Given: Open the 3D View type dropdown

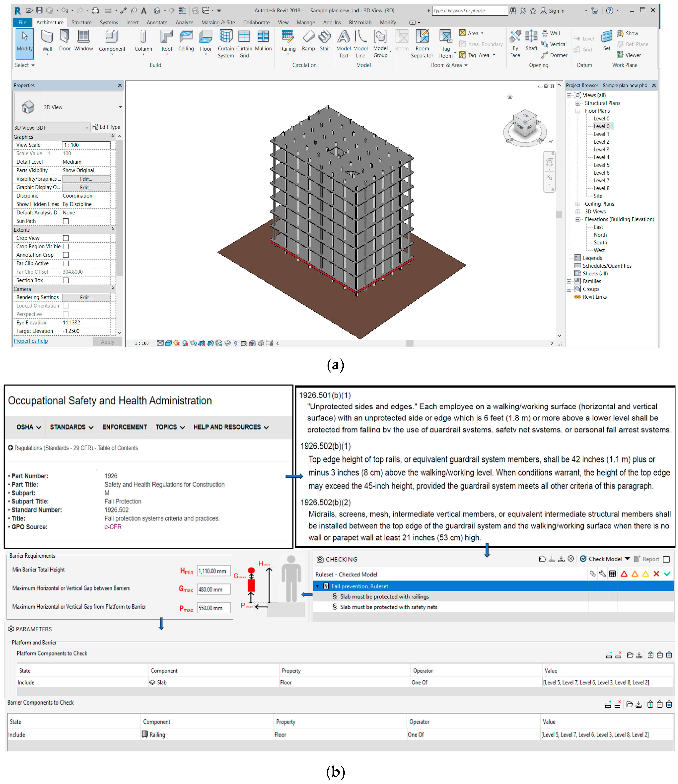Looking at the screenshot, I should 120,108.
